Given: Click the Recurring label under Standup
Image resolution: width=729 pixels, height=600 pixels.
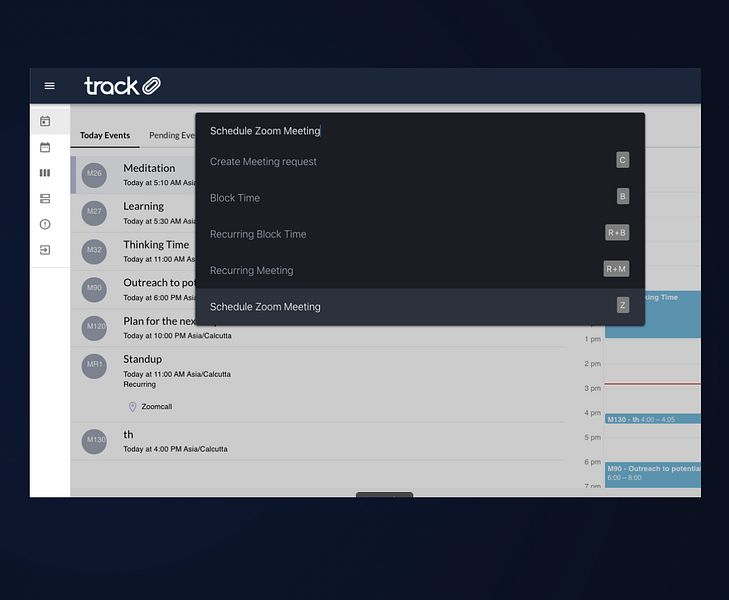Looking at the screenshot, I should [x=139, y=384].
